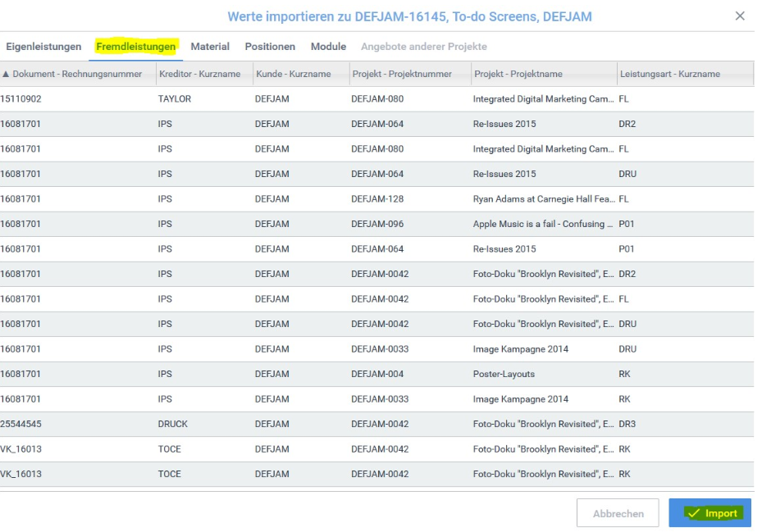Image resolution: width=762 pixels, height=532 pixels.
Task: Click DEFJAM-0042 in the DRUCK row
Action: click(x=380, y=424)
